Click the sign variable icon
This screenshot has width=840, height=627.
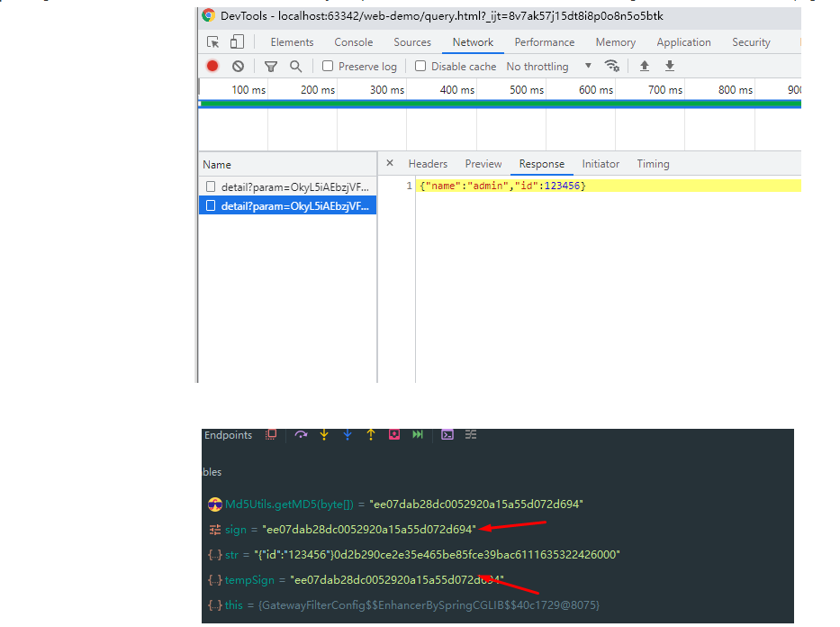(215, 530)
